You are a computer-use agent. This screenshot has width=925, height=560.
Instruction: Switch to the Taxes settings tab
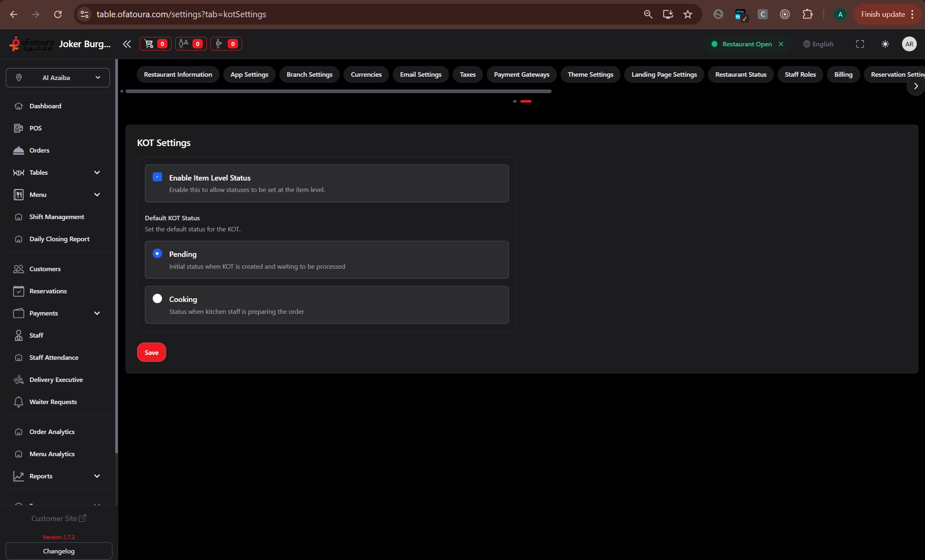[467, 74]
